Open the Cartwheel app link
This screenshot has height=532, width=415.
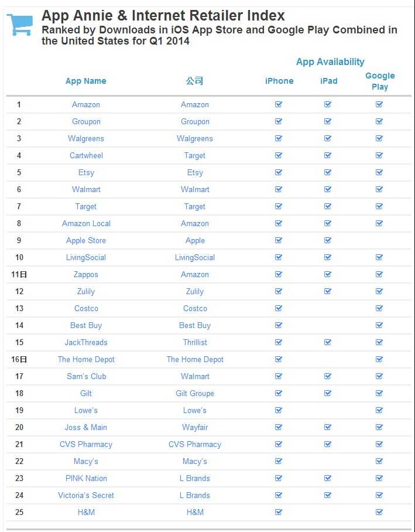pos(86,155)
